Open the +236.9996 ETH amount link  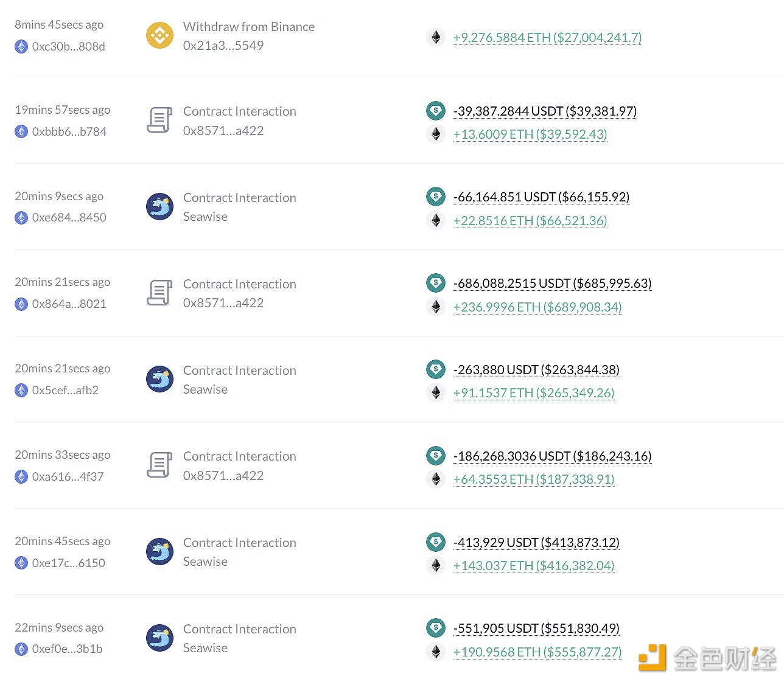537,307
